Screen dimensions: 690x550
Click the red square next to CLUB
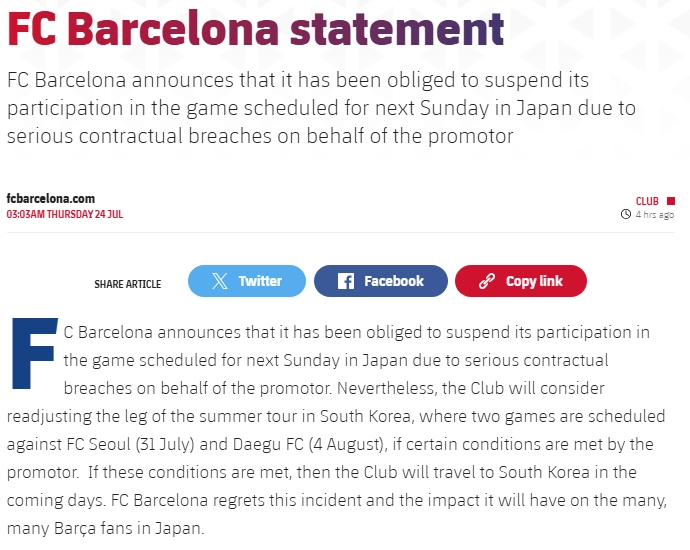[x=671, y=201]
